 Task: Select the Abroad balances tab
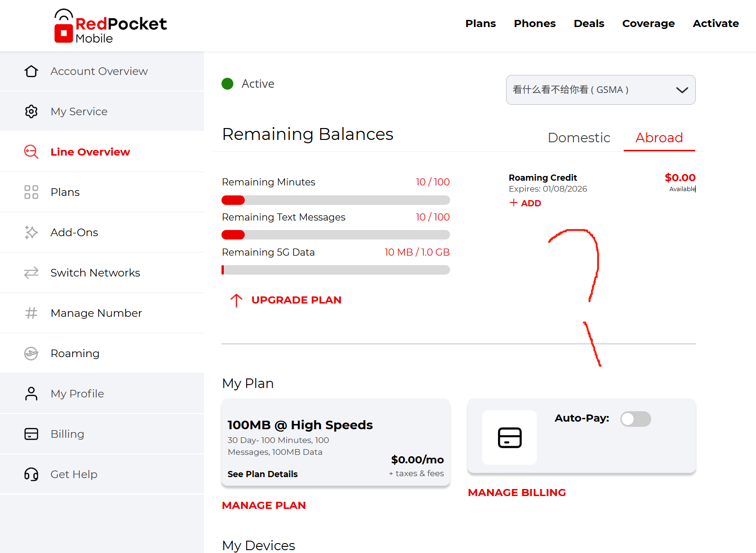659,138
